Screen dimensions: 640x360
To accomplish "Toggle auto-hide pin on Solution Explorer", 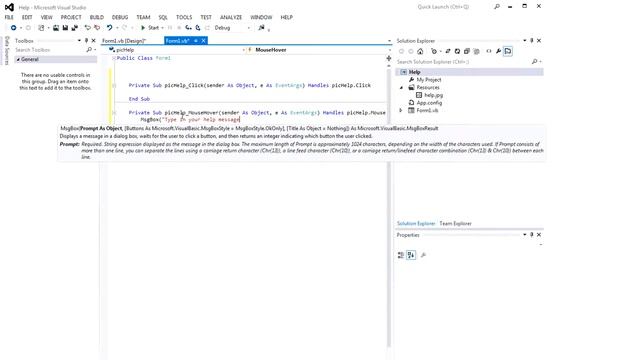I will [x=531, y=41].
